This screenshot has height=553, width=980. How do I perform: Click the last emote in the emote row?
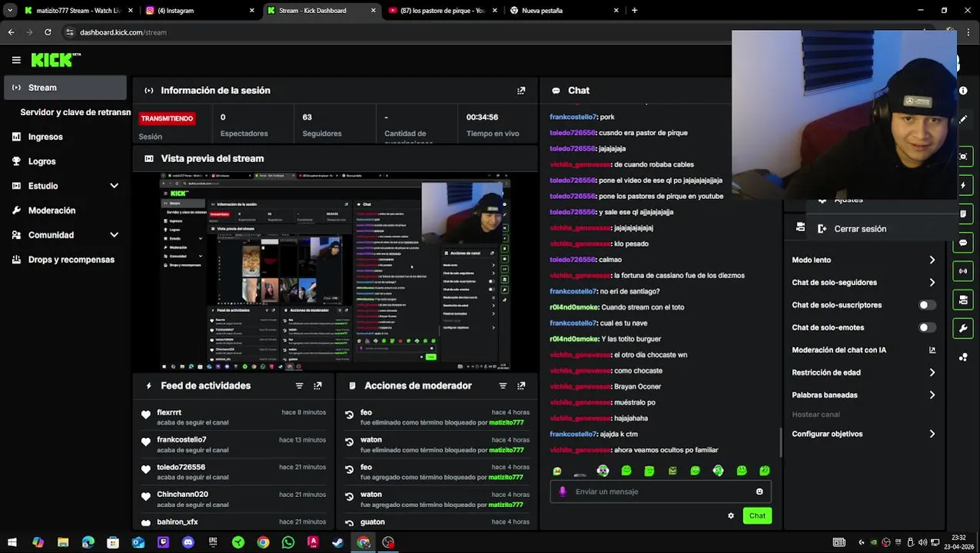tap(765, 471)
